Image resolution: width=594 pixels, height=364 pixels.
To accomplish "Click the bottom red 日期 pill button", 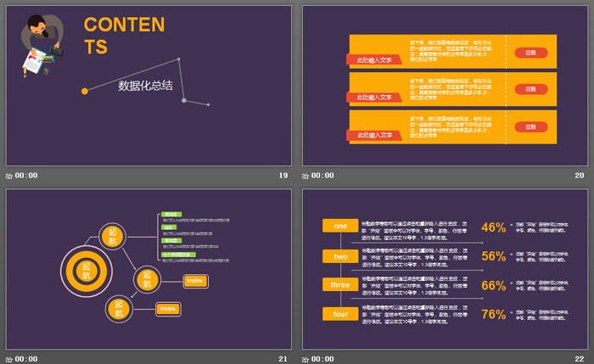I will coord(530,126).
